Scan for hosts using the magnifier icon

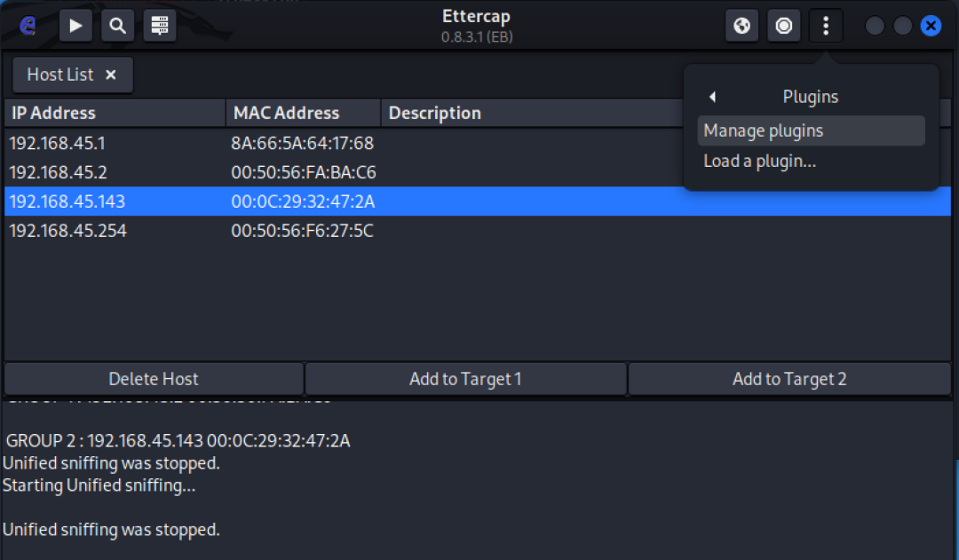(117, 25)
